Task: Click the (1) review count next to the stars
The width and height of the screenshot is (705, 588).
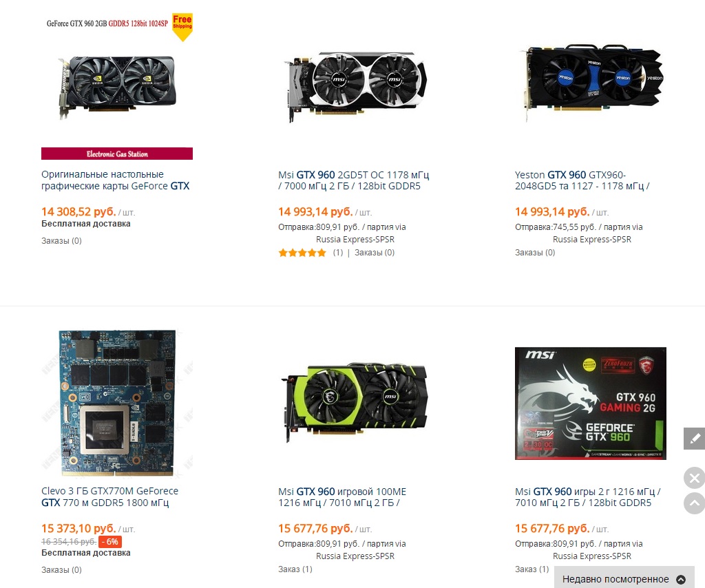Action: (338, 253)
